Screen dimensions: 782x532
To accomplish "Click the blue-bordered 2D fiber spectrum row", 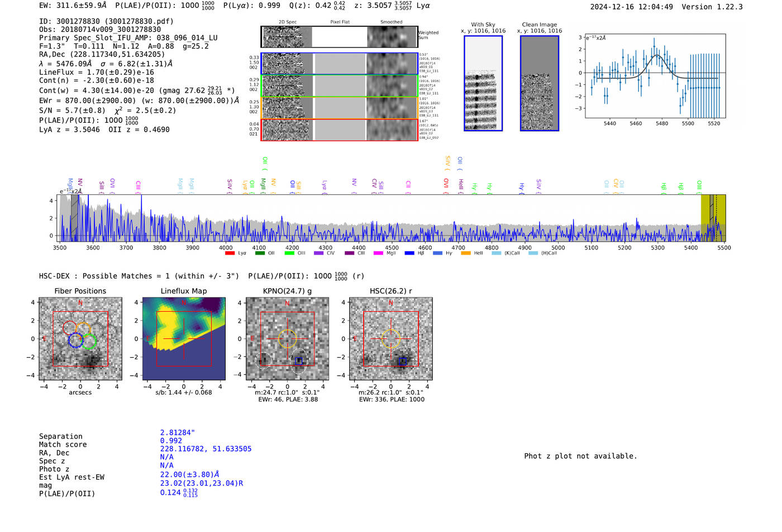I will [339, 64].
